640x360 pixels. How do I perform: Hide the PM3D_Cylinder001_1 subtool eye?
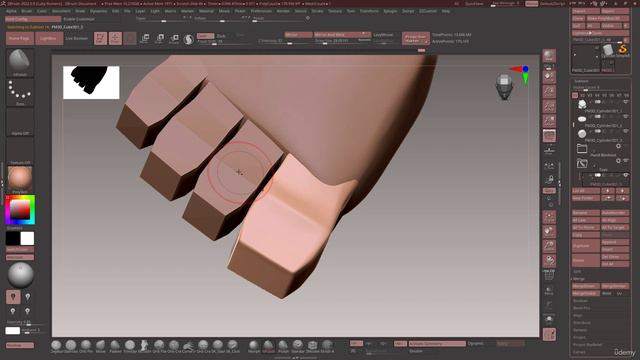(x=626, y=102)
